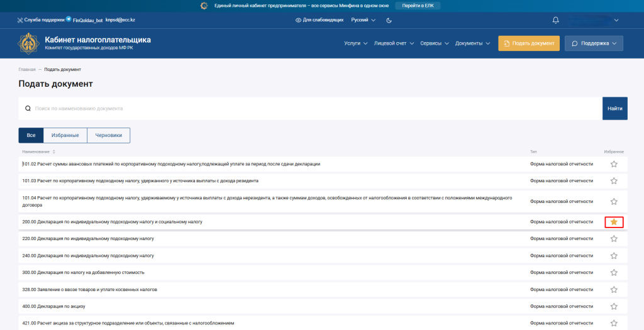
Task: Sort list by Наименование column
Action: tap(53, 151)
